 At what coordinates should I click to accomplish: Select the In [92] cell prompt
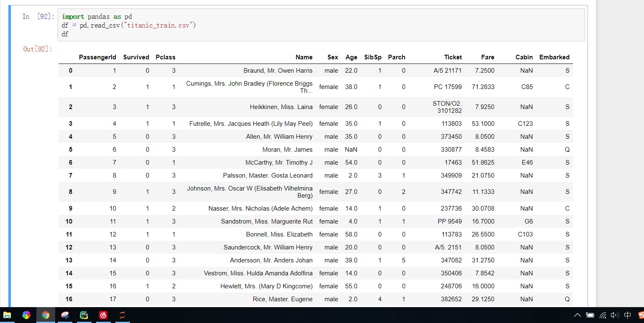point(38,17)
